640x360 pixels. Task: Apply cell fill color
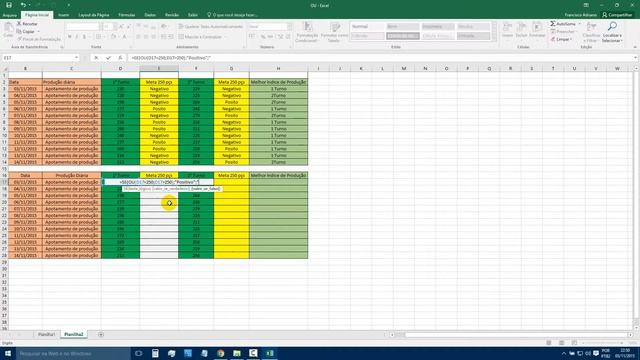pyautogui.click(x=113, y=37)
